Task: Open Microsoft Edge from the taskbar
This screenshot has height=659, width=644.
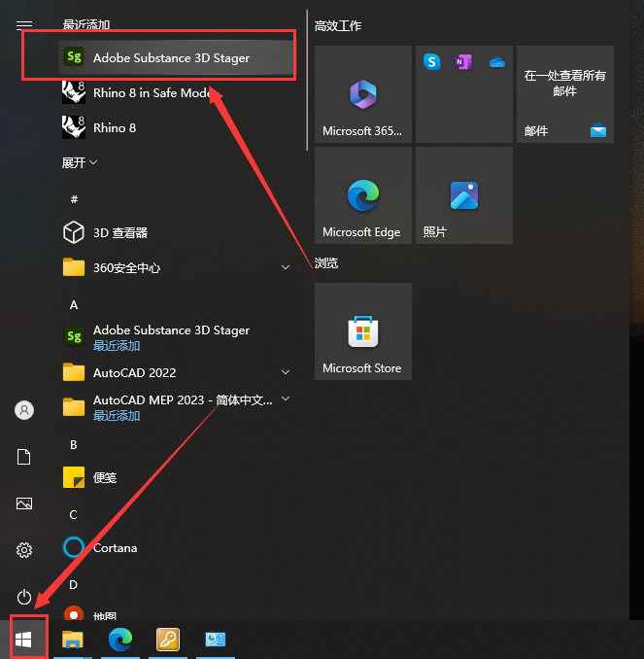Action: (x=120, y=640)
